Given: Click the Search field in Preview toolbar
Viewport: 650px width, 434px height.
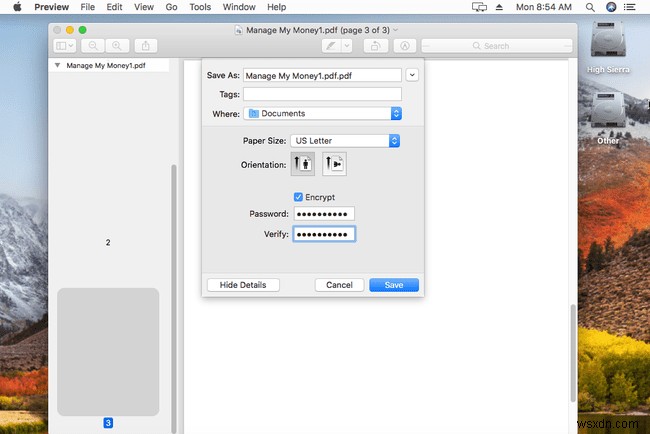Looking at the screenshot, I should [x=497, y=46].
